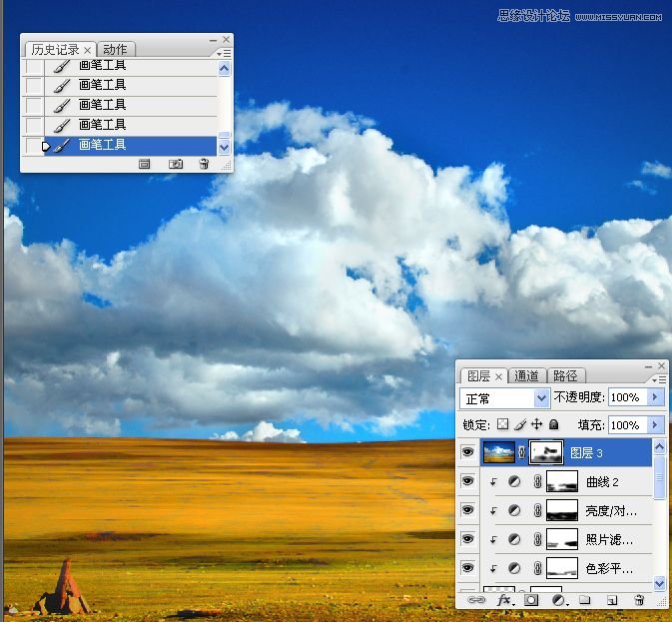Click Layers panel scroll down arrow
Viewport: 672px width, 622px height.
click(659, 583)
